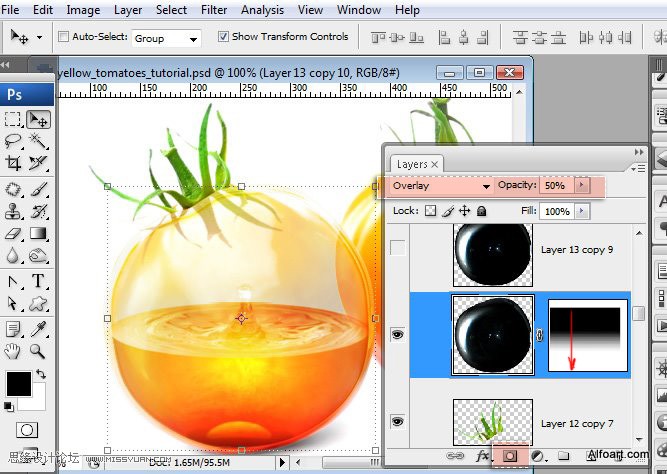Open the layer style fx menu

pyautogui.click(x=483, y=456)
